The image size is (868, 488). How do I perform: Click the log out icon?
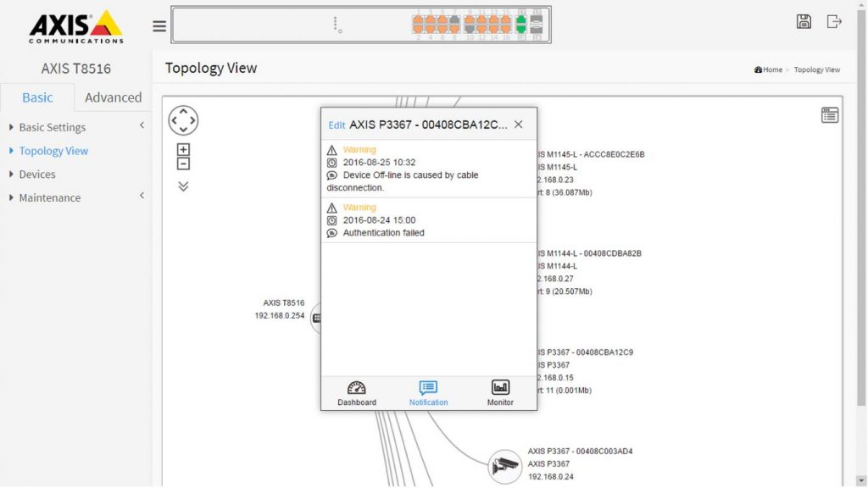pos(833,20)
